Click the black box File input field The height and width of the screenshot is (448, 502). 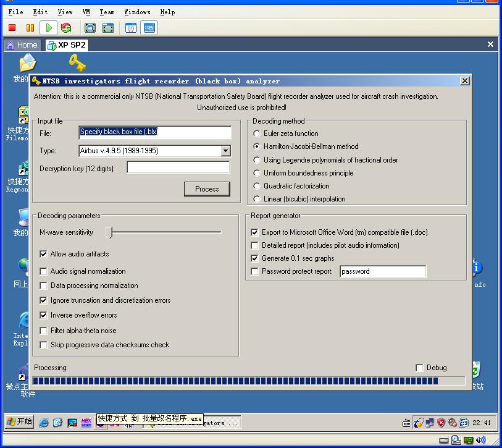[x=155, y=132]
